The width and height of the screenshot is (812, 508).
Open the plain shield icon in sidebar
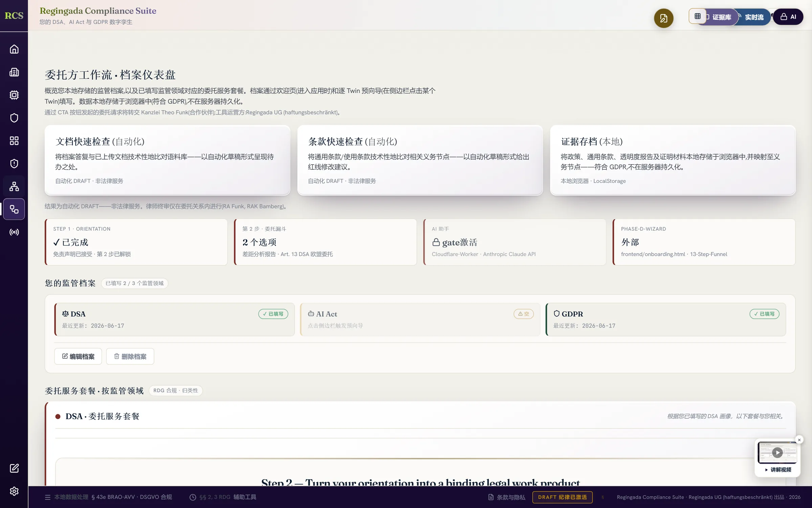point(14,118)
